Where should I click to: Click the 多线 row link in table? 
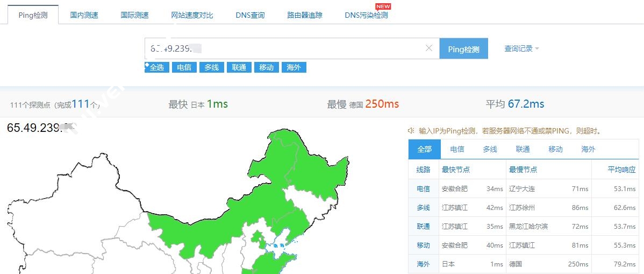[424, 208]
